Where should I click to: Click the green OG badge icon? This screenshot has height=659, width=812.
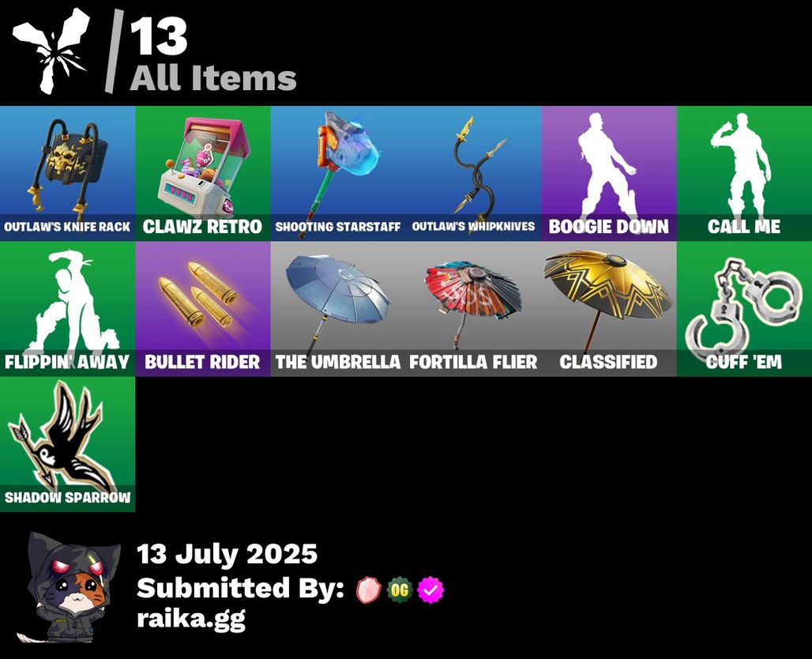pyautogui.click(x=399, y=589)
